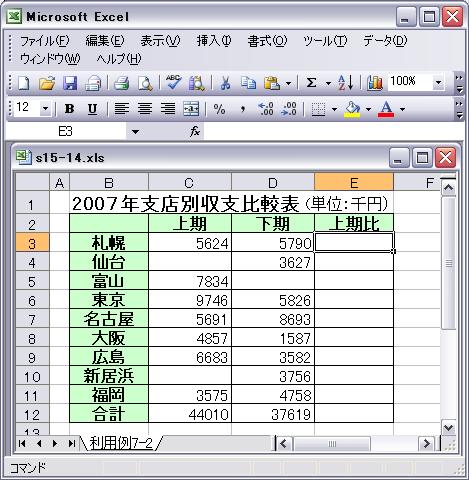Run spell check with the ABC icon
Viewport: 469px width, 480px height.
click(x=173, y=82)
